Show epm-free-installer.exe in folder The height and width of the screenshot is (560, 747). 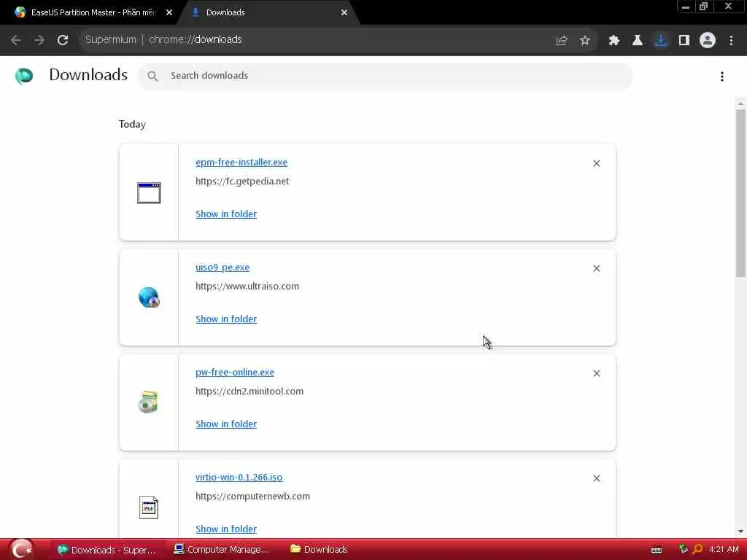tap(226, 214)
